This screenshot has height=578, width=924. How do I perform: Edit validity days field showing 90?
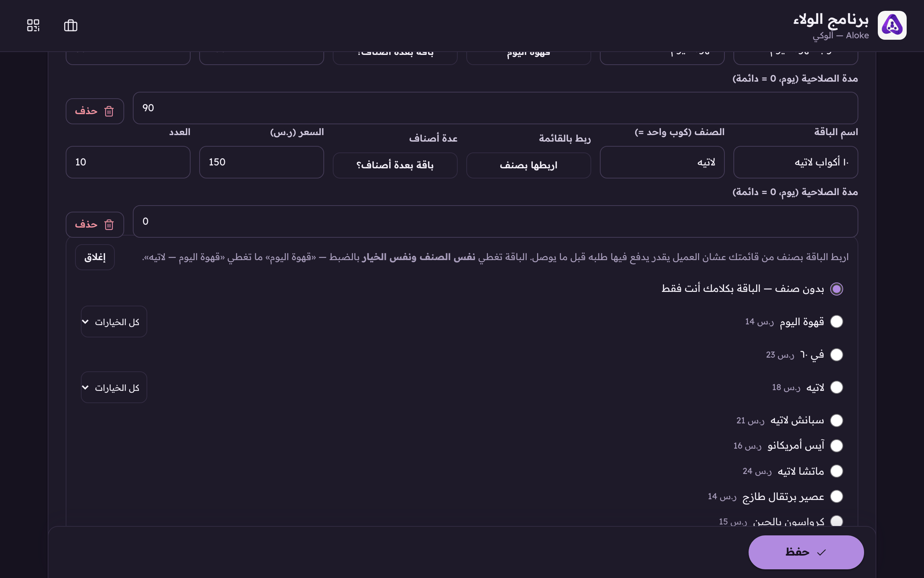click(495, 108)
